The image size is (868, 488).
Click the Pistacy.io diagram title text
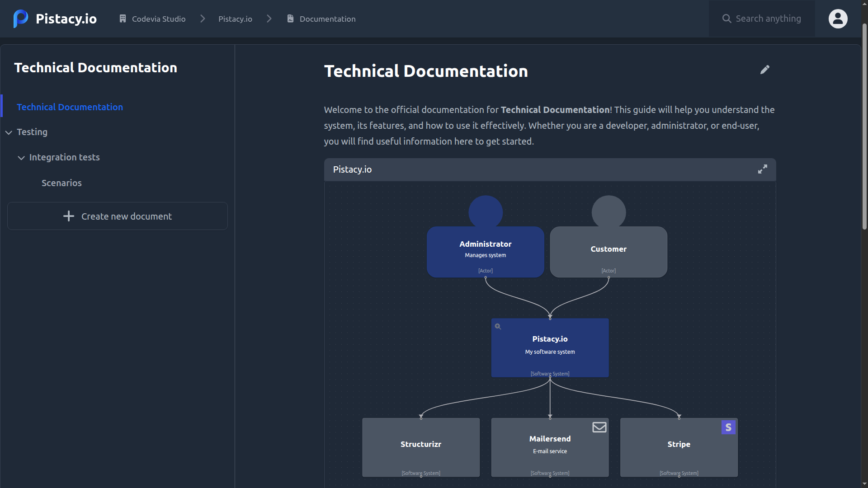(352, 169)
